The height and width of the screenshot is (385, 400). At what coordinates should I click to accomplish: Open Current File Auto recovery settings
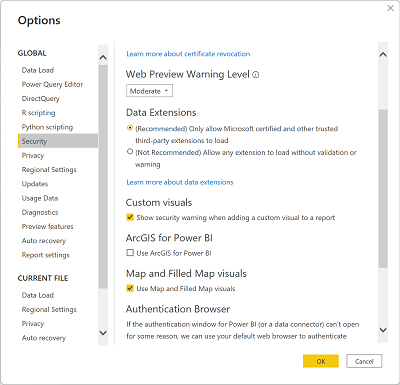(44, 338)
